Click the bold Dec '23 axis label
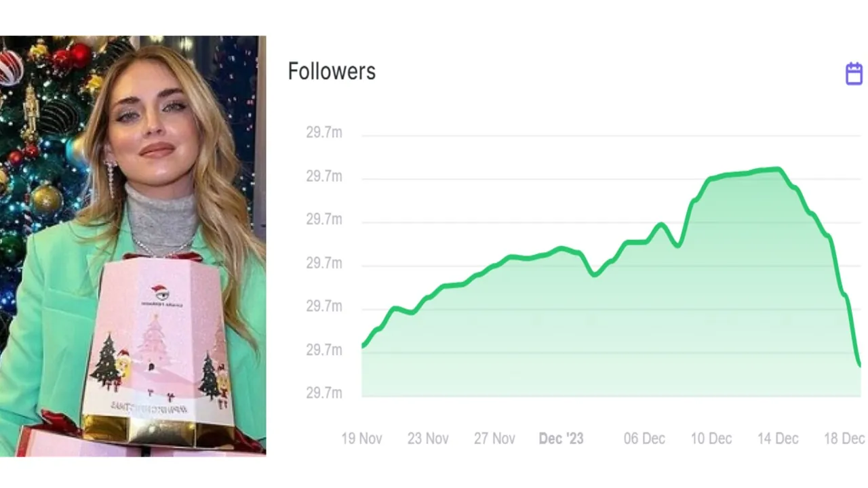This screenshot has width=868, height=488. pyautogui.click(x=561, y=439)
